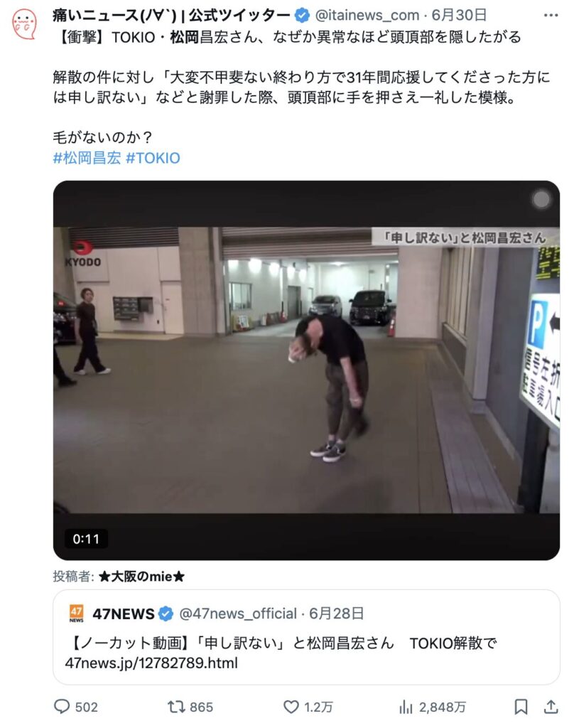Viewport: 574px width, 728px height.
Task: Retweet the post with the repost icon
Action: point(176,707)
